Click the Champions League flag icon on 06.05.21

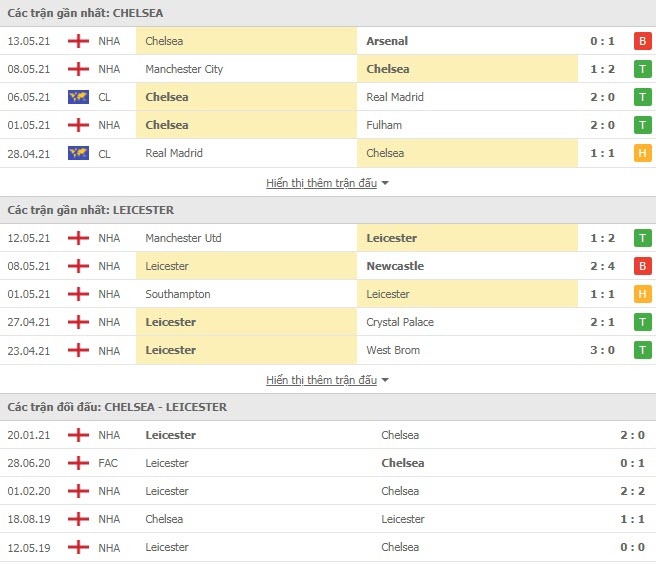78,97
